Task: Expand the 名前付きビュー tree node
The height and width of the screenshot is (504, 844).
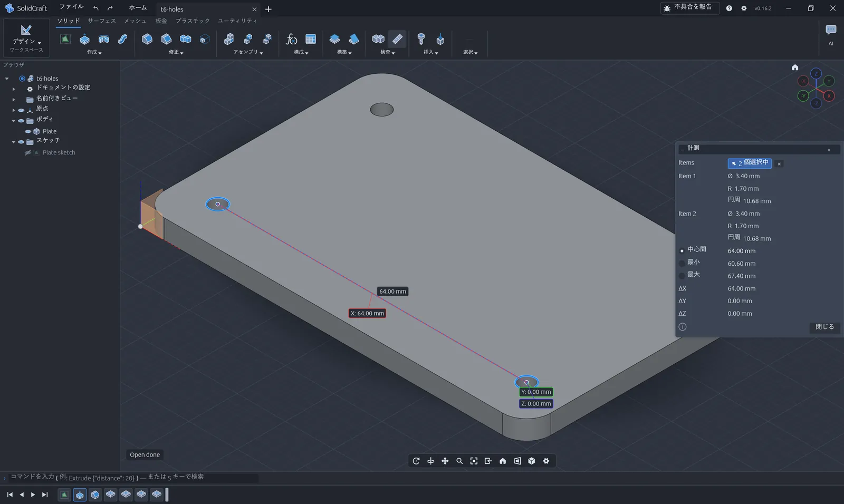Action: (x=14, y=99)
